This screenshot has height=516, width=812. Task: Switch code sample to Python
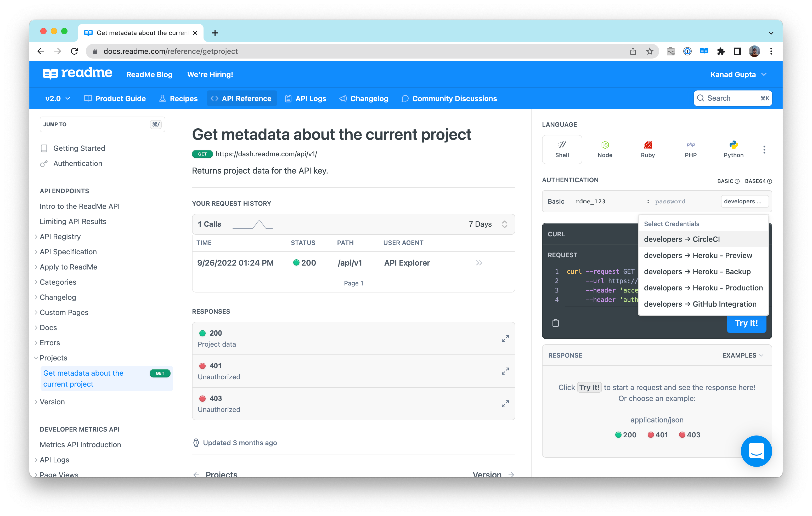(734, 149)
